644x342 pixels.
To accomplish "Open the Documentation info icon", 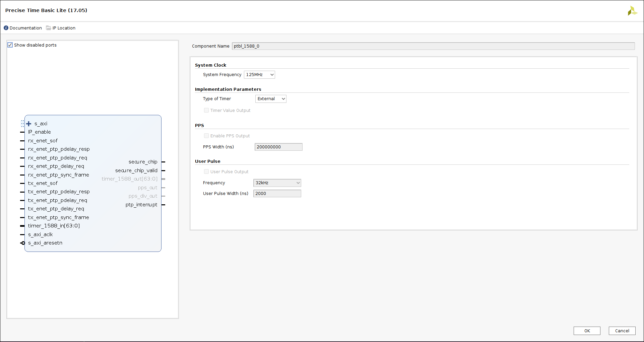I will pyautogui.click(x=6, y=28).
